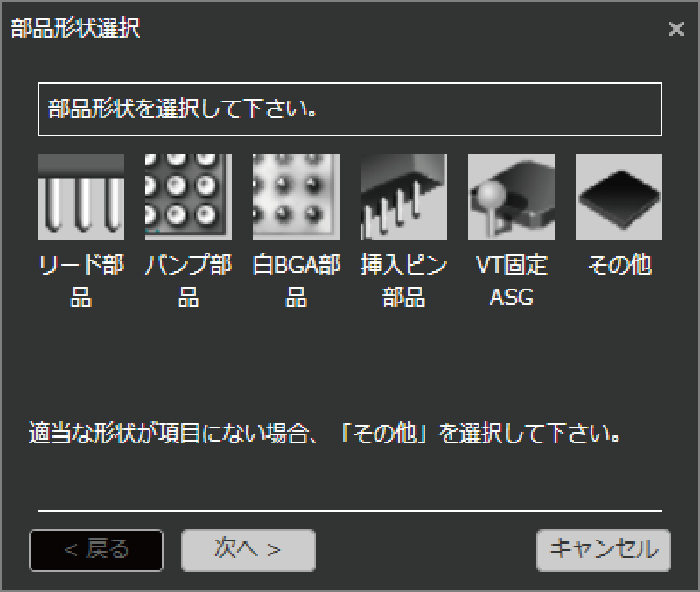Pick the 白BGA部品 white BGA icon
Viewport: 700px width, 592px height.
296,197
